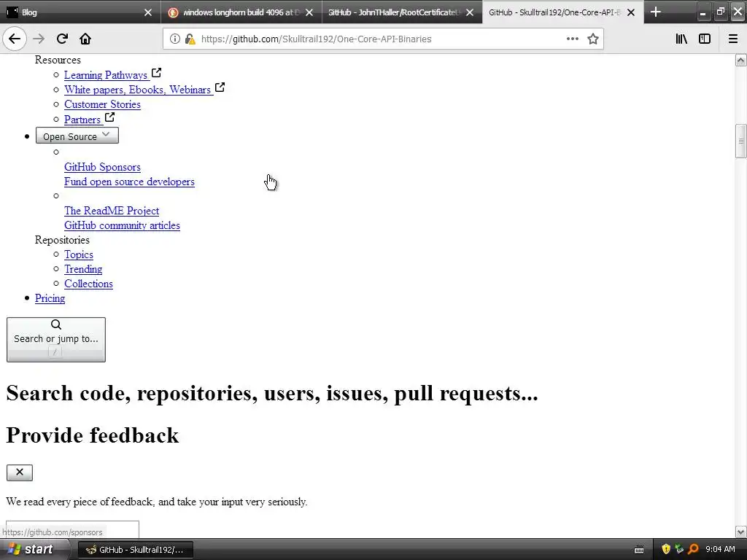Collapse the Open Source dropdown
The image size is (747, 560).
tap(77, 136)
